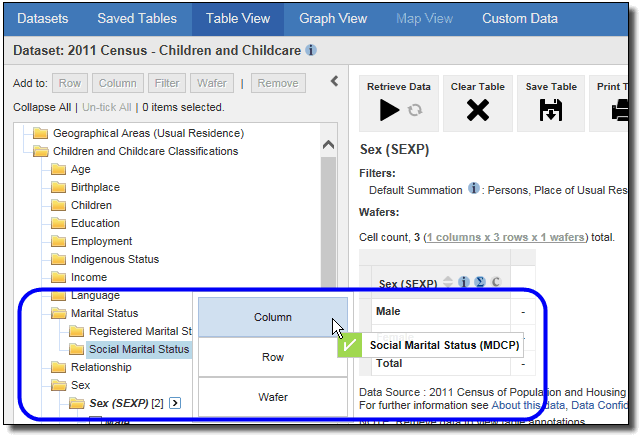Choose the Row drop zone option

pos(272,357)
